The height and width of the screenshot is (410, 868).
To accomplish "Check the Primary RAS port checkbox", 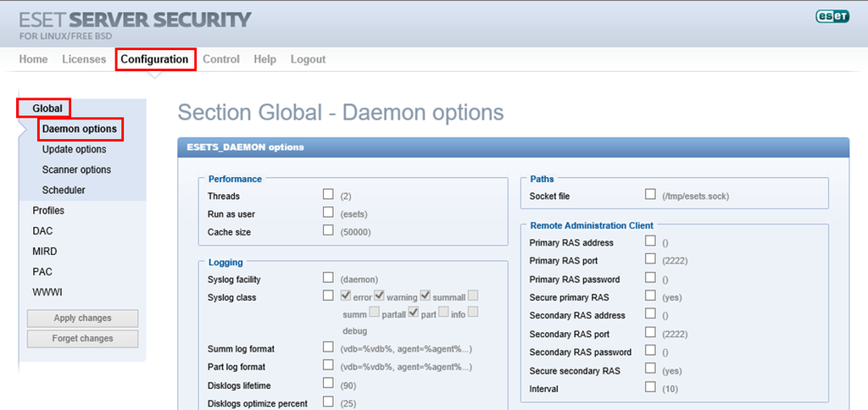I will tap(650, 259).
